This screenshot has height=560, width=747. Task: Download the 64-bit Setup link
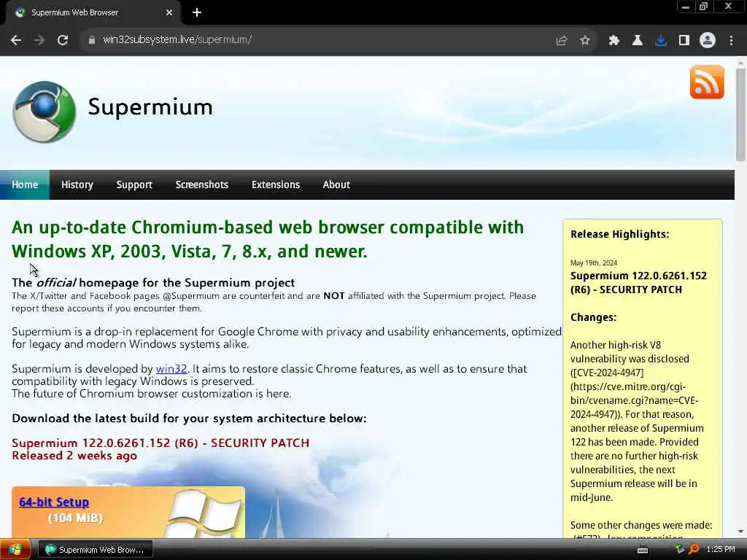(x=54, y=502)
